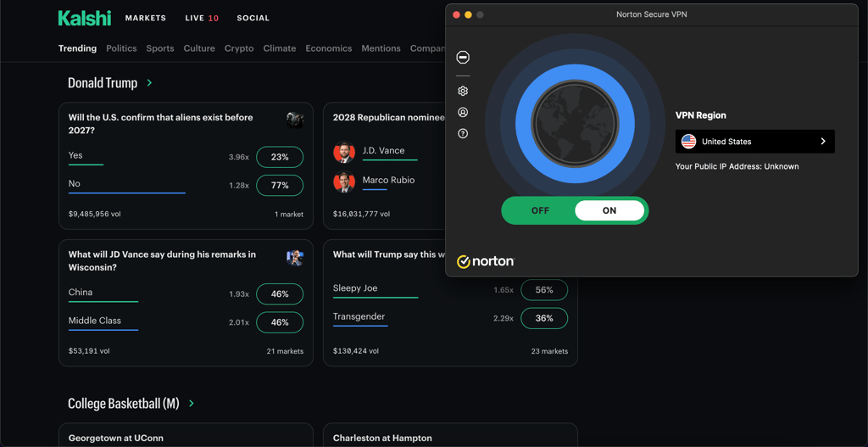The height and width of the screenshot is (447, 868).
Task: Click VPN Region chevron arrow
Action: coord(822,142)
